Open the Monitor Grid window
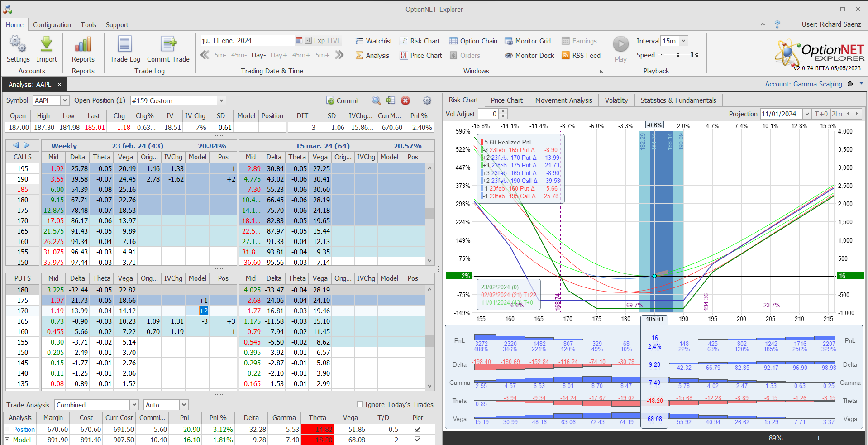The image size is (868, 445). click(528, 41)
